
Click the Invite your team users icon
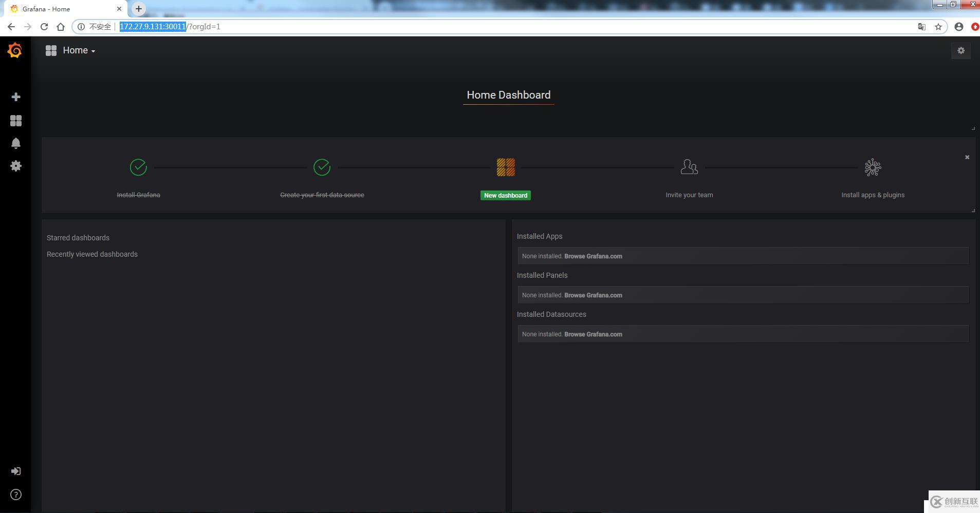pos(689,167)
